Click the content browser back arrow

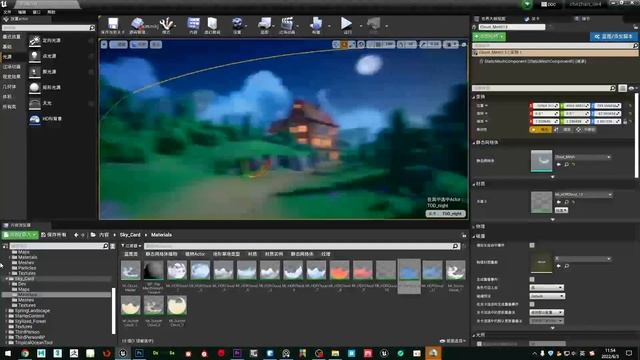point(76,235)
